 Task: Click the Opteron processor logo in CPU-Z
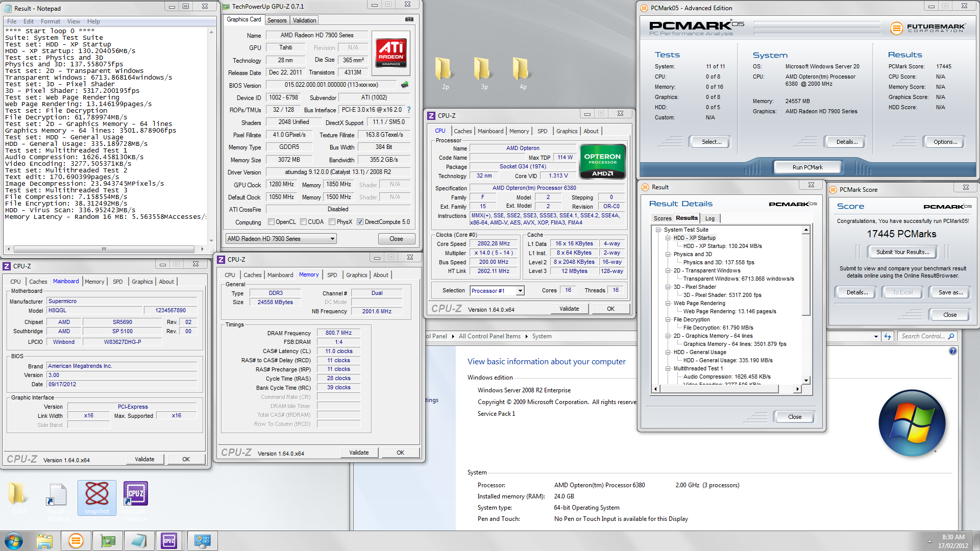pos(602,162)
